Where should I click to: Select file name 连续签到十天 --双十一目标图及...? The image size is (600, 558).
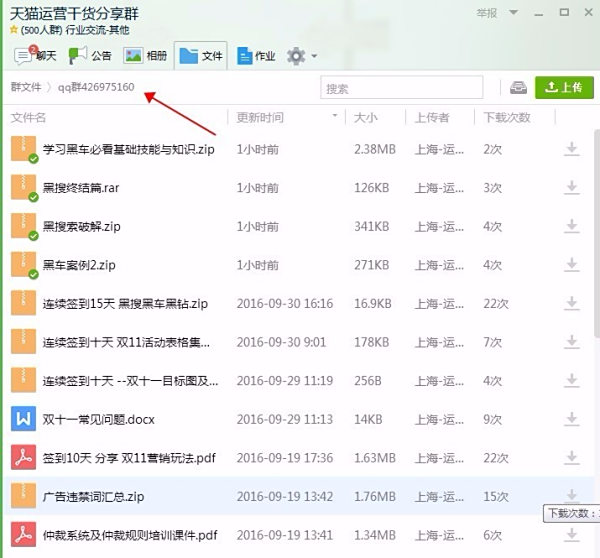[130, 381]
